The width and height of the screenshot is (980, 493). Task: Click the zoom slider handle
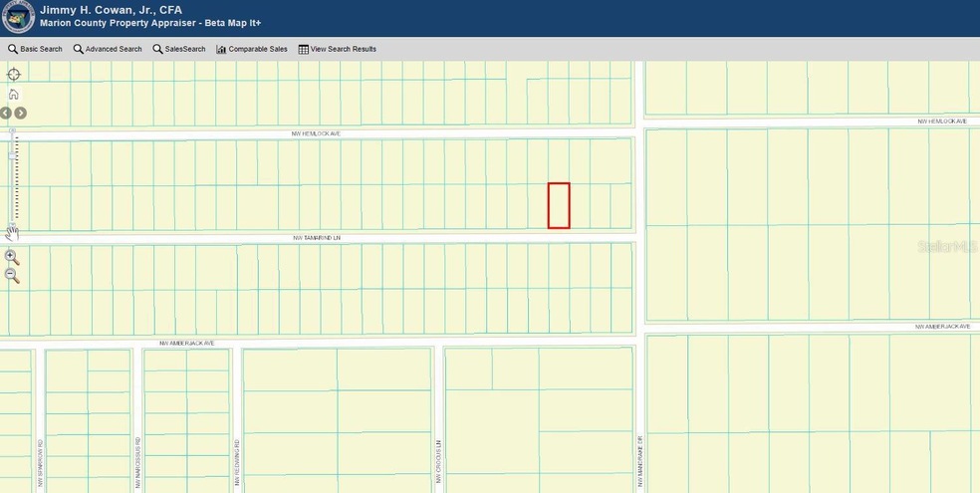click(13, 156)
